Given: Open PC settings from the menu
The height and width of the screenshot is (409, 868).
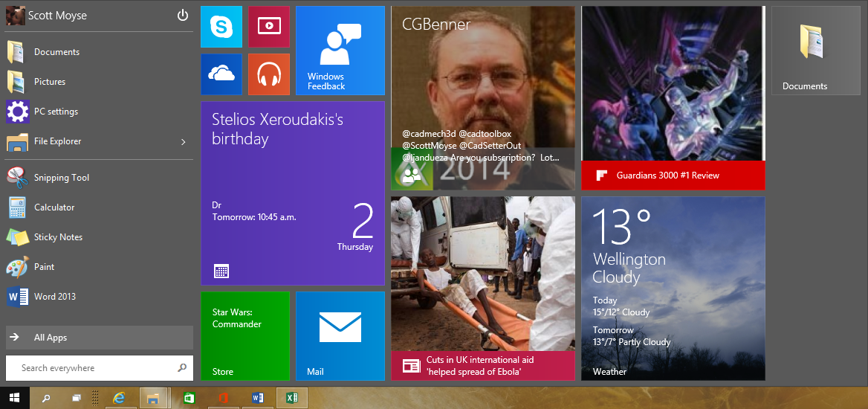Looking at the screenshot, I should pyautogui.click(x=56, y=112).
